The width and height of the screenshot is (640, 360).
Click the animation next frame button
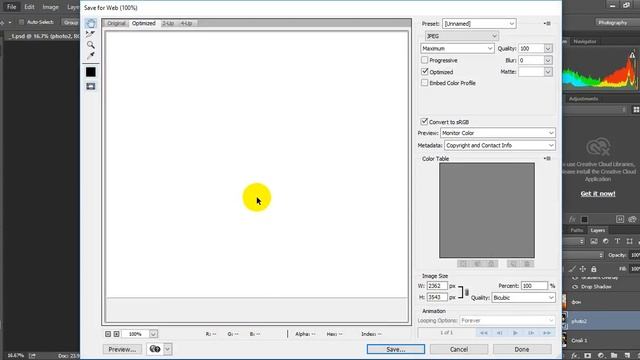(x=531, y=333)
